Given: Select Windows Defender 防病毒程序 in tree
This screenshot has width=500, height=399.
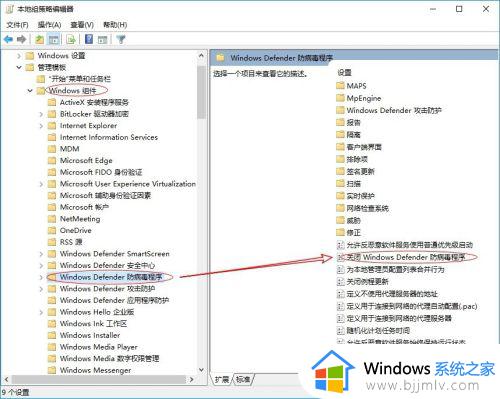Looking at the screenshot, I should pyautogui.click(x=111, y=277).
